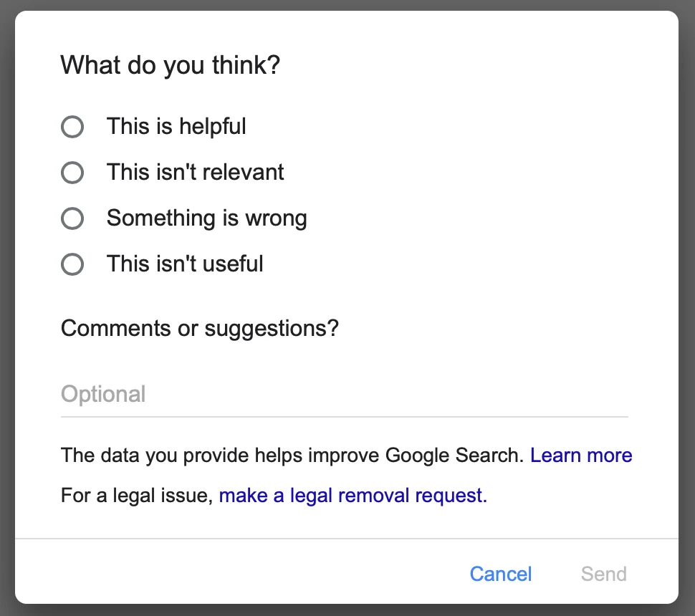The image size is (695, 616).
Task: Click the underline beneath the Optional field
Action: coord(345,417)
